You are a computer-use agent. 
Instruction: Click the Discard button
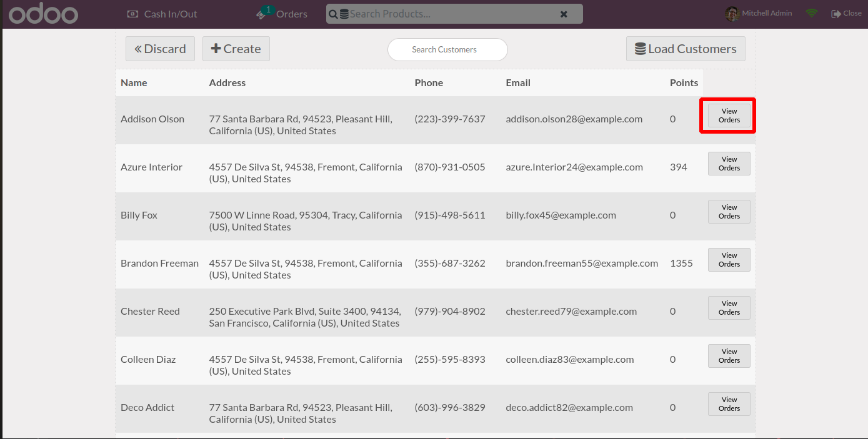pyautogui.click(x=160, y=49)
